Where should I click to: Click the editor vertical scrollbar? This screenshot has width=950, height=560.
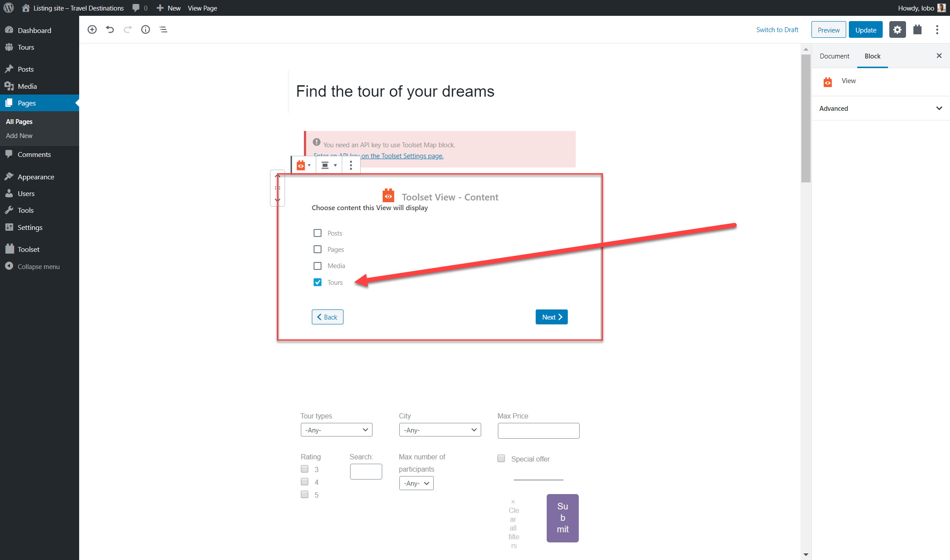click(x=806, y=118)
